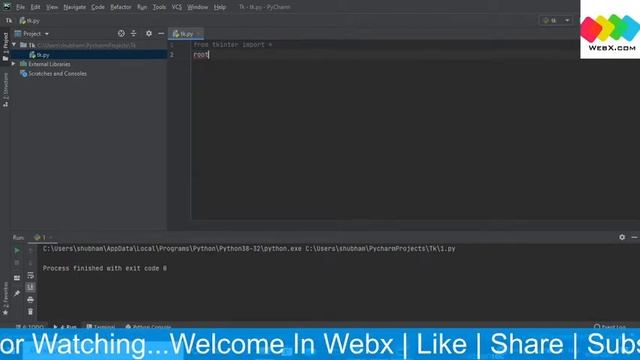
Task: Open the Code menu
Action: coord(98,7)
